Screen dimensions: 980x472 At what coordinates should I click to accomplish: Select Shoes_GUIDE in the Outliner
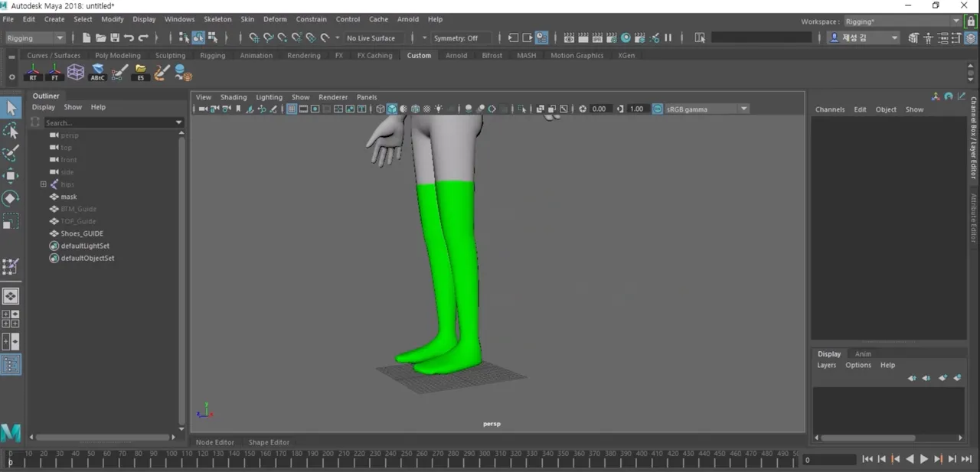(82, 233)
